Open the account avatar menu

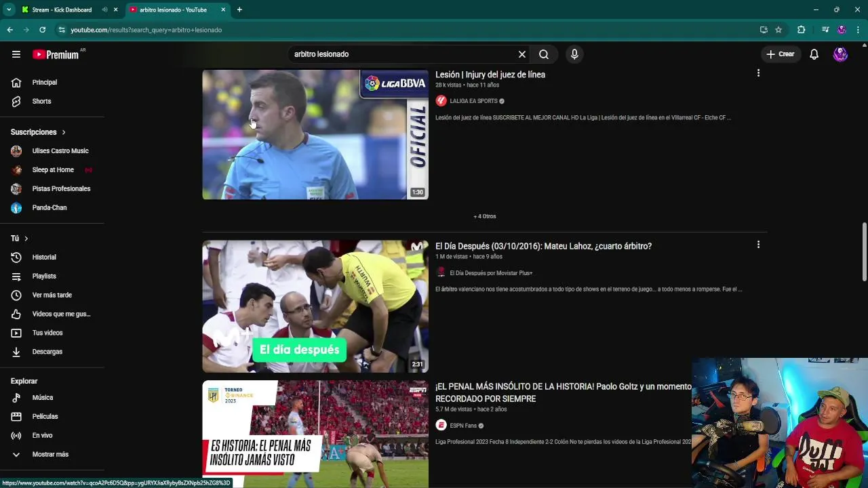[840, 54]
